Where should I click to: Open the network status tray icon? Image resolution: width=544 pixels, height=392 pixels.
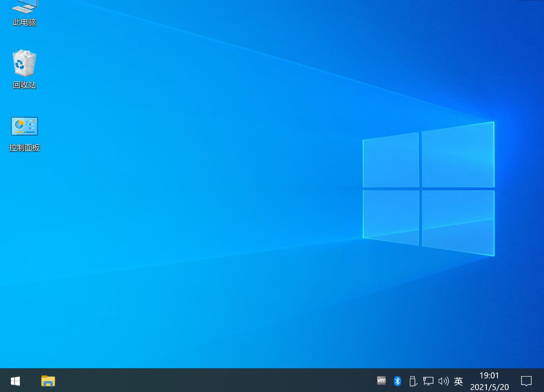(428, 381)
